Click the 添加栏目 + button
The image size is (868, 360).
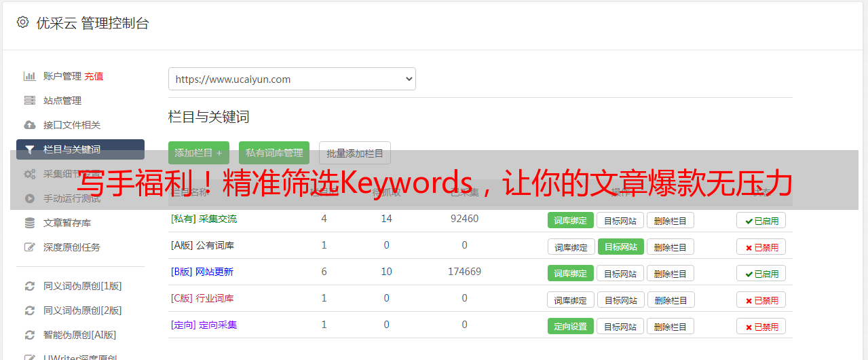click(x=199, y=153)
